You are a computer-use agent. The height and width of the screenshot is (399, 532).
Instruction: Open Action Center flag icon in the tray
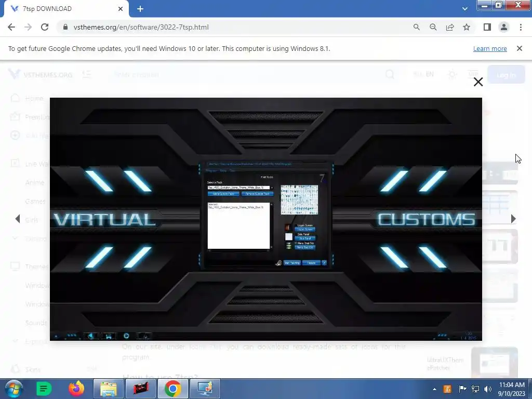pos(462,389)
